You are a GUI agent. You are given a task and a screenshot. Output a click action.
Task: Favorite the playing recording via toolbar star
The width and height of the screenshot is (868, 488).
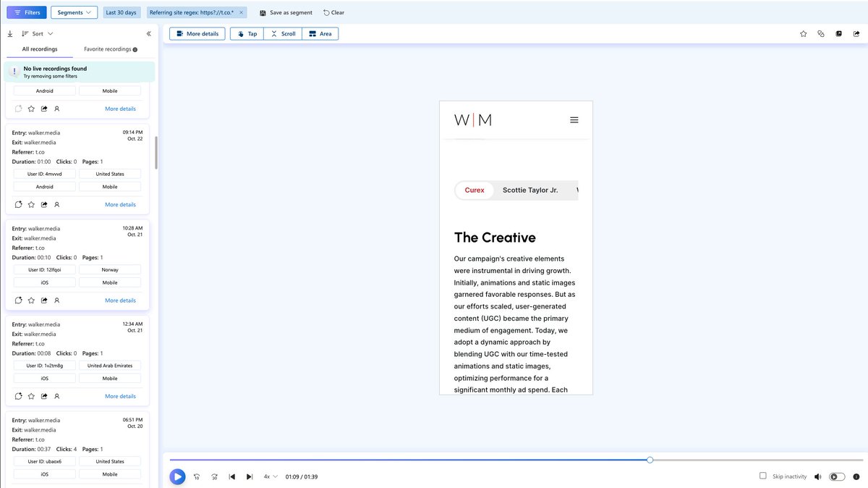[803, 33]
